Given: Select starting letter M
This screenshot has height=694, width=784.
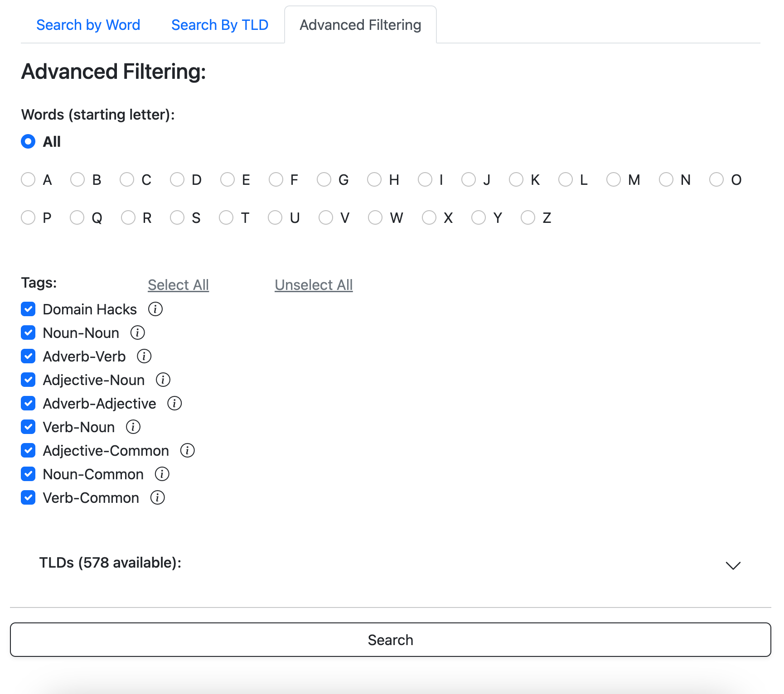Looking at the screenshot, I should 614,180.
